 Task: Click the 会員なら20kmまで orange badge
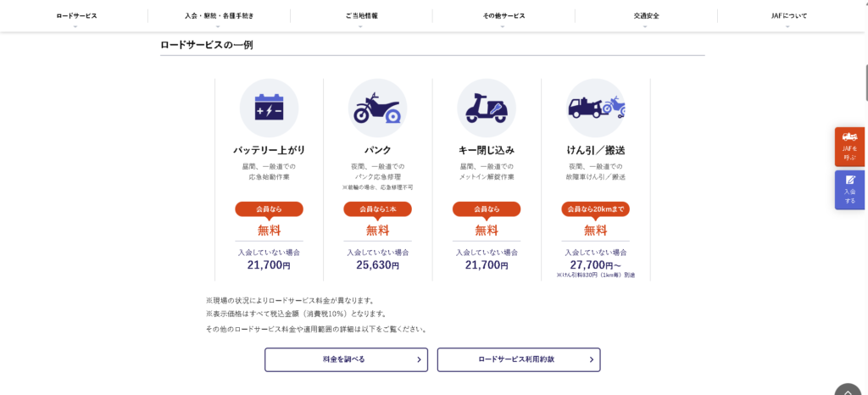pos(596,209)
